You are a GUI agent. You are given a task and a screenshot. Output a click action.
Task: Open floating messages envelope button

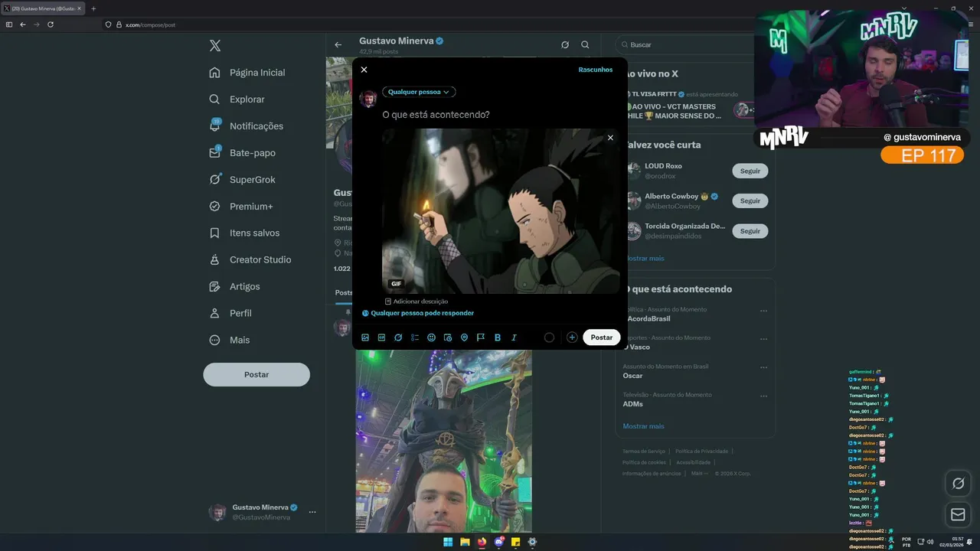[958, 515]
